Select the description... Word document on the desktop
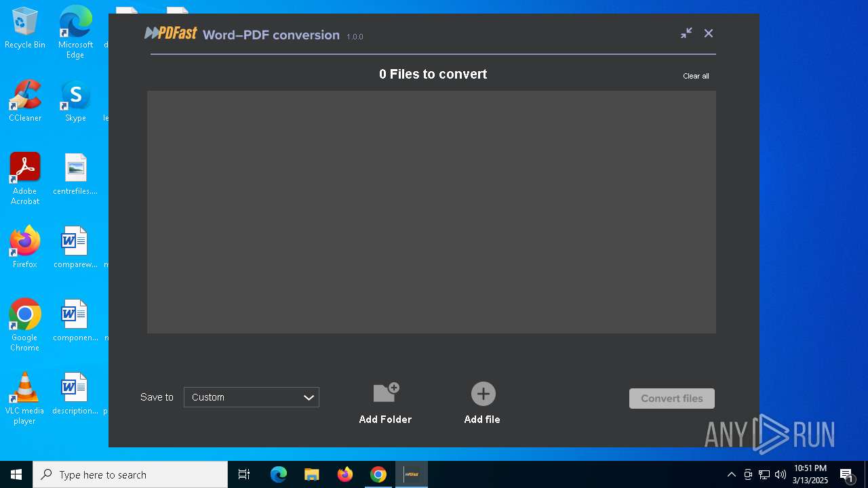The width and height of the screenshot is (868, 488). click(75, 394)
